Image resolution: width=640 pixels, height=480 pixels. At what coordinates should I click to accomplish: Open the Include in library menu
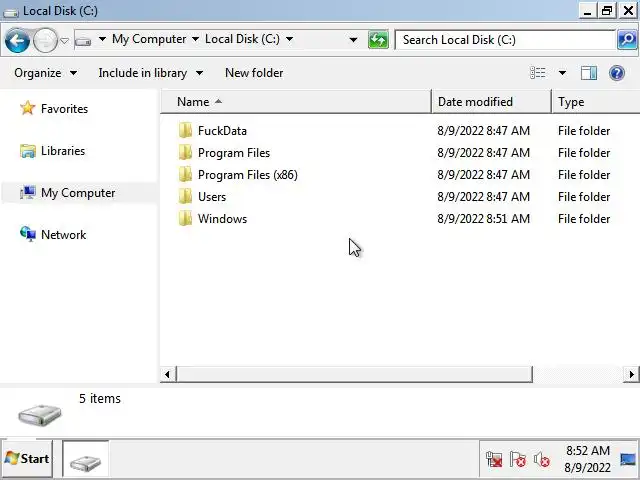click(x=151, y=73)
